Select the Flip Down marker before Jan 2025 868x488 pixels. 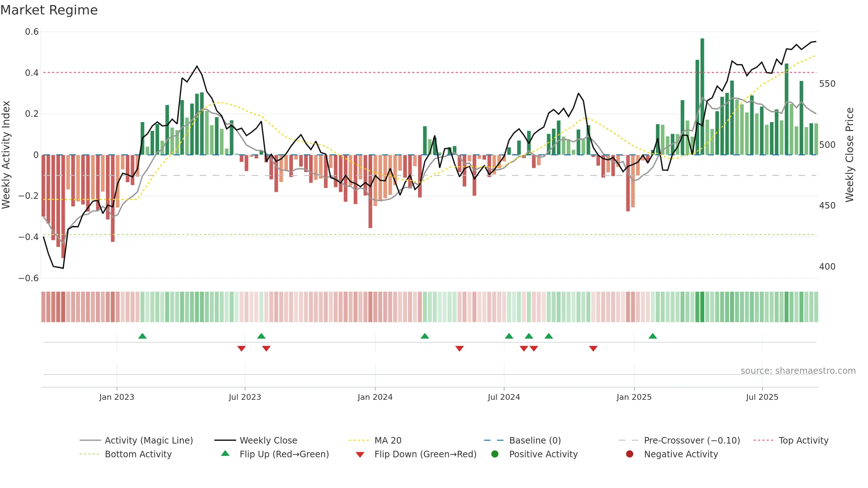pyautogui.click(x=593, y=348)
